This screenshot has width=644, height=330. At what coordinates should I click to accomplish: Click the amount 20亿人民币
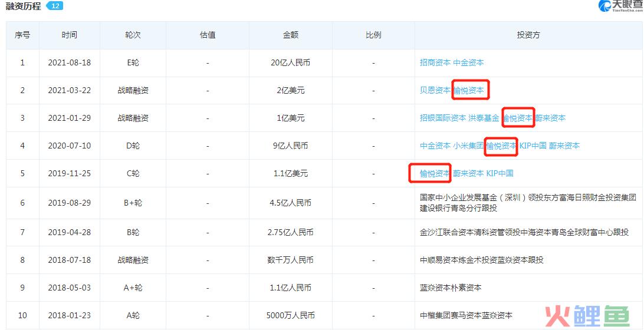click(290, 63)
